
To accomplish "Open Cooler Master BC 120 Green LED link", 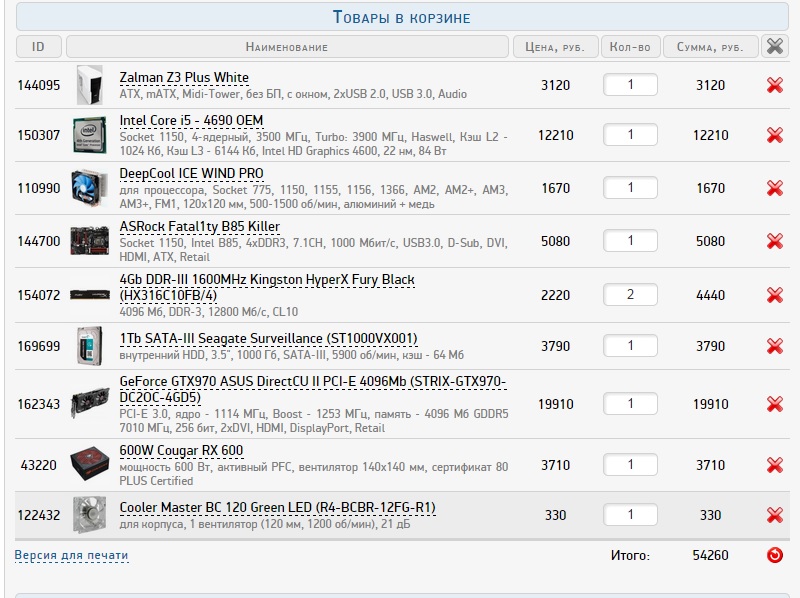I will [278, 508].
